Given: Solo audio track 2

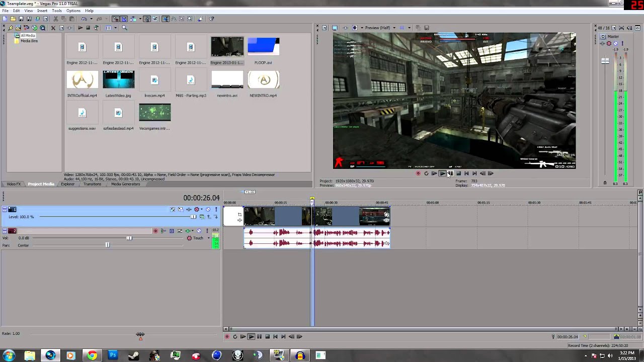Looking at the screenshot, I should point(207,231).
